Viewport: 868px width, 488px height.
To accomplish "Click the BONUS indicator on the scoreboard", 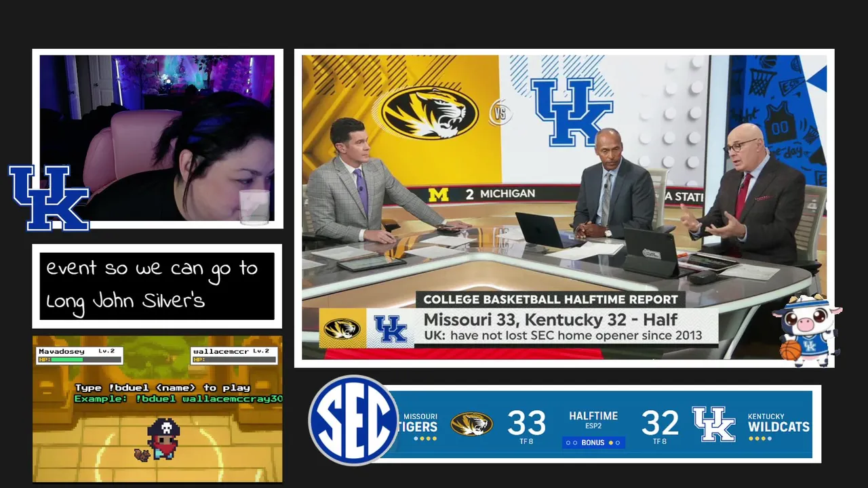I will [x=593, y=443].
